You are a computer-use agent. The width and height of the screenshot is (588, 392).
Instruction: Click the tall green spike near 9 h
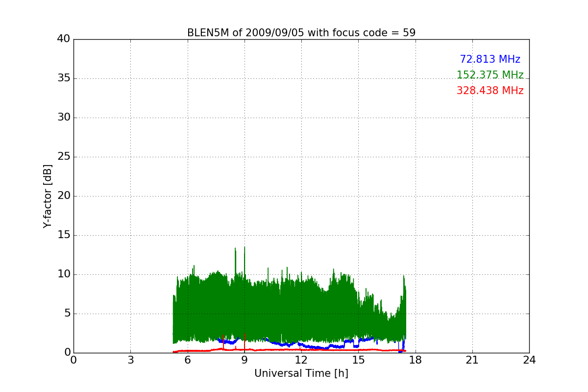(245, 260)
